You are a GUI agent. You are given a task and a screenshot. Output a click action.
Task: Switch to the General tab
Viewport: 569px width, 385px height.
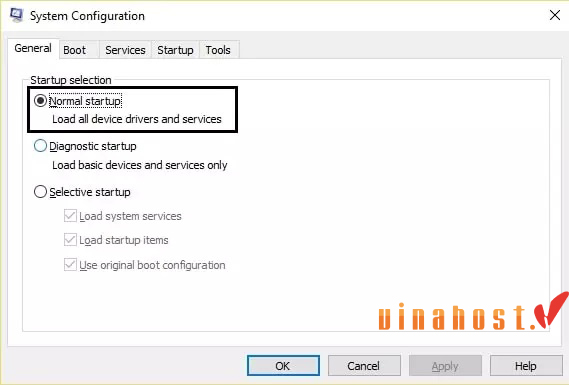pyautogui.click(x=33, y=49)
